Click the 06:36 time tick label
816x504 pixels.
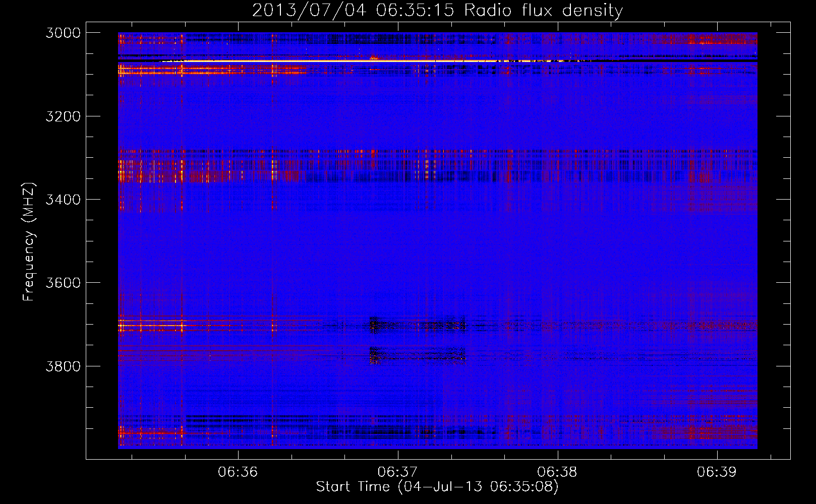coord(238,472)
